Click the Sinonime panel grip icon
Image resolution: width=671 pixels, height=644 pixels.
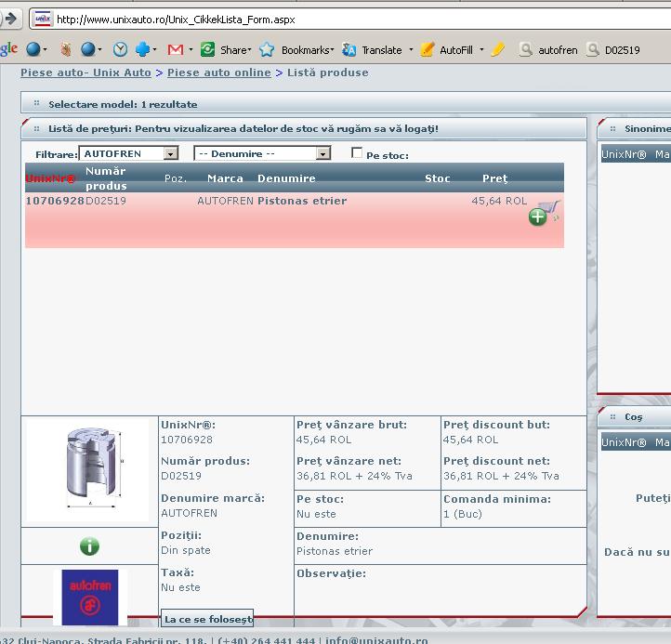pyautogui.click(x=612, y=128)
